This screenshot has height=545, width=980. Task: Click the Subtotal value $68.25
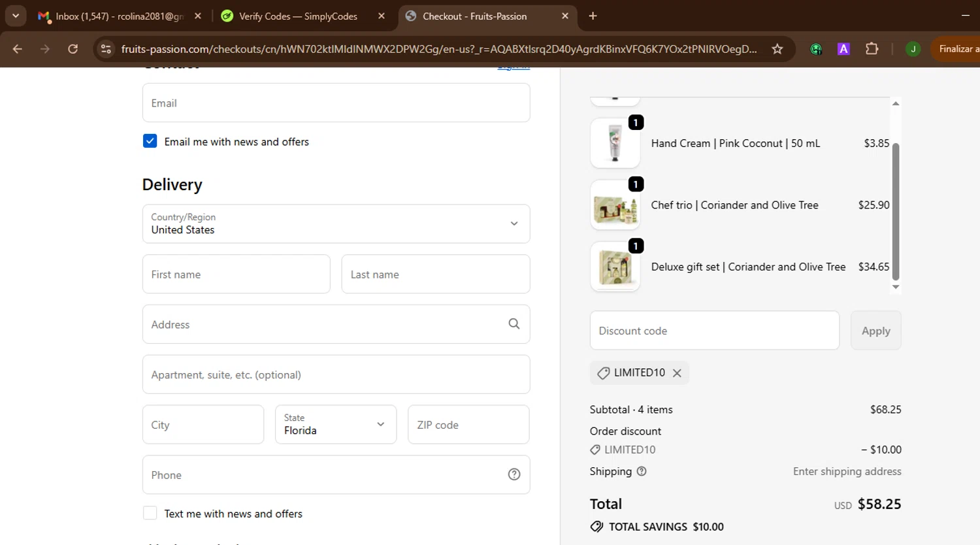(885, 410)
